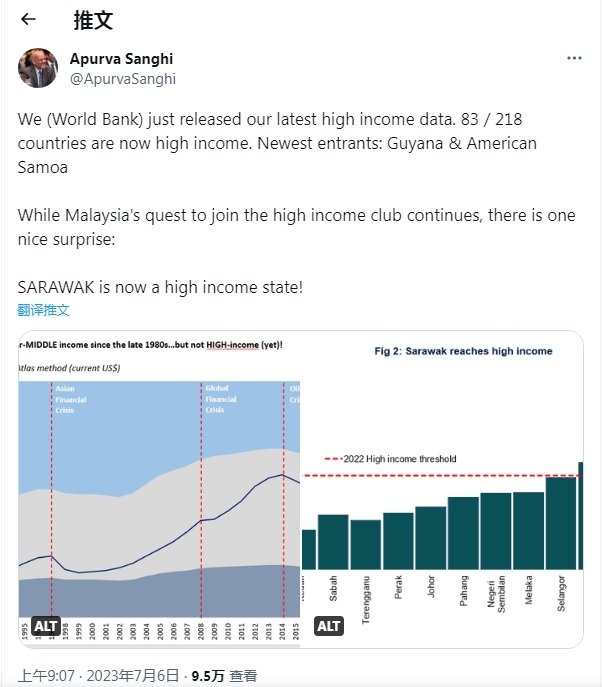Open Apurva Sanghi display name link
The width and height of the screenshot is (602, 687).
(121, 59)
